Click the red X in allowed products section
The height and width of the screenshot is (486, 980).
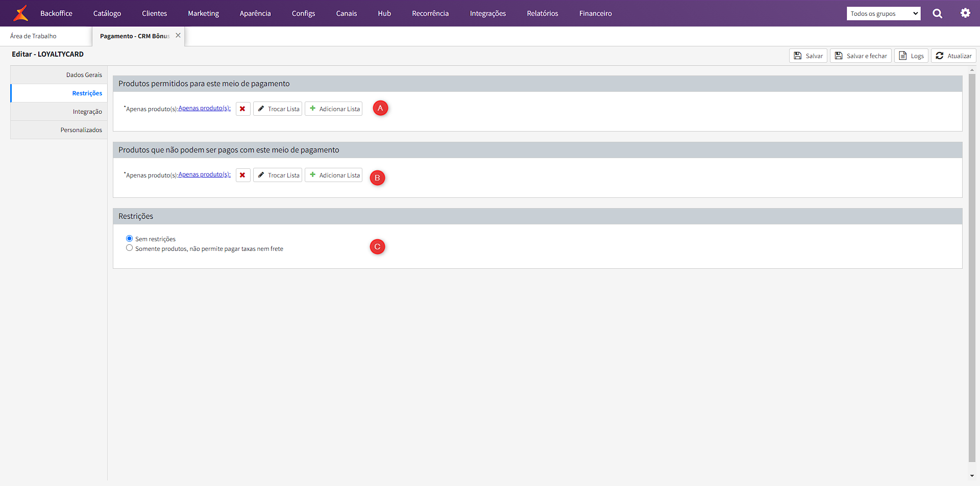[243, 109]
